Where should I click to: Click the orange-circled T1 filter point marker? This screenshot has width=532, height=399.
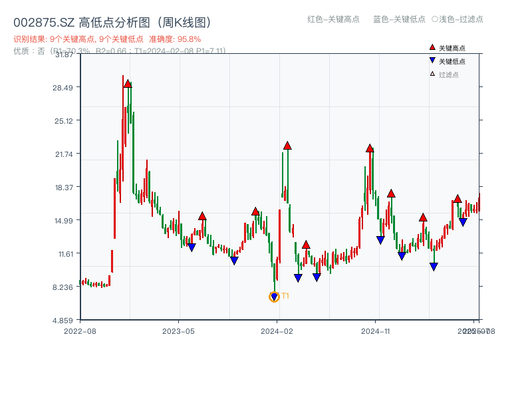(274, 297)
